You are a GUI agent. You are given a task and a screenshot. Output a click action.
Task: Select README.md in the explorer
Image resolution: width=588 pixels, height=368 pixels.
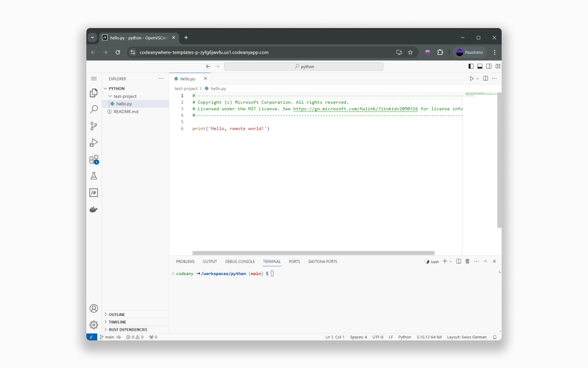point(126,111)
